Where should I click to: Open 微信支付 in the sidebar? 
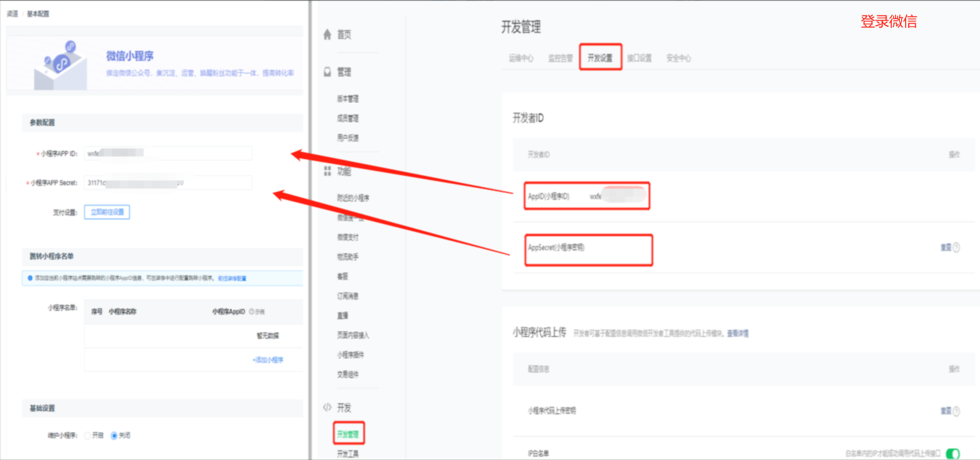pos(348,237)
